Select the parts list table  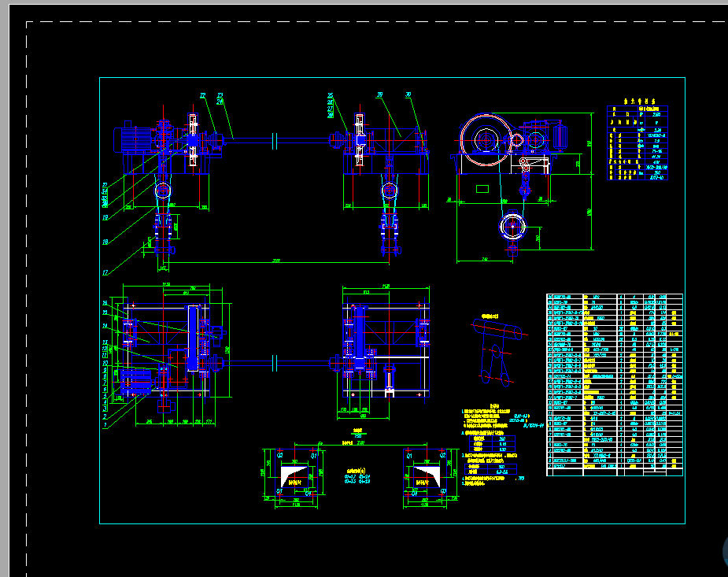(x=615, y=385)
